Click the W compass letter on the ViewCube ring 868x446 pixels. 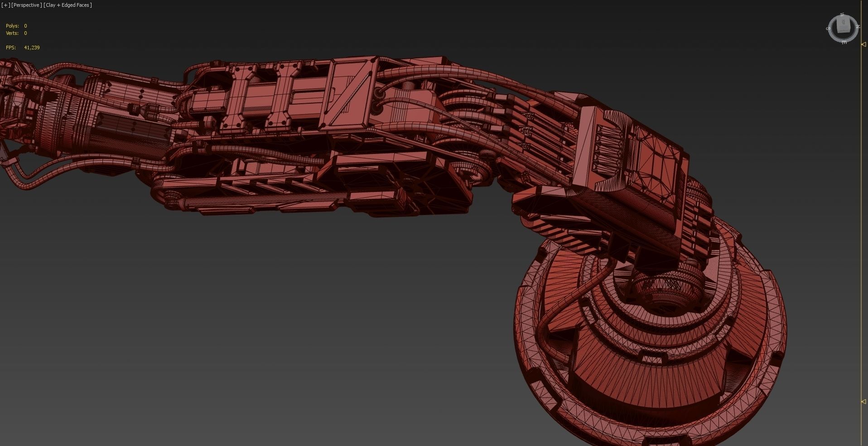point(842,14)
